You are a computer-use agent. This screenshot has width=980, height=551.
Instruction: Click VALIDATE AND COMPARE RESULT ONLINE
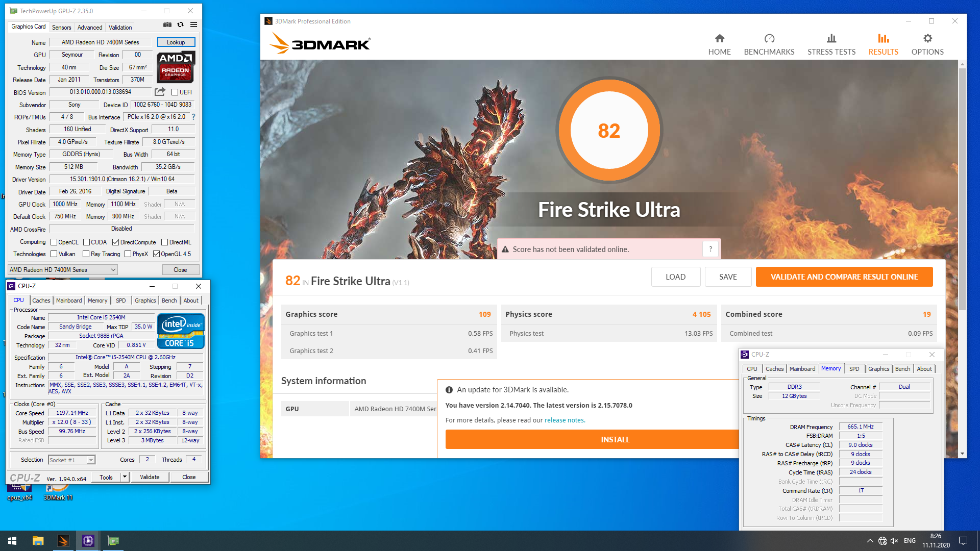coord(844,277)
